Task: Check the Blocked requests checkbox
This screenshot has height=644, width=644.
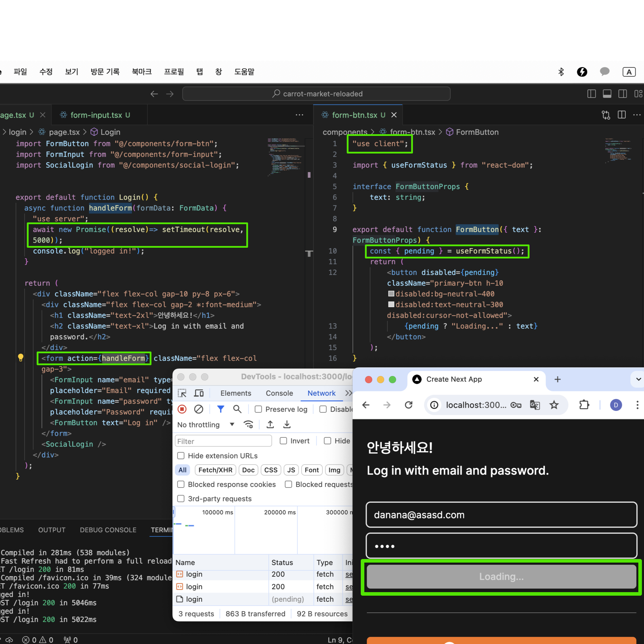Action: click(288, 484)
